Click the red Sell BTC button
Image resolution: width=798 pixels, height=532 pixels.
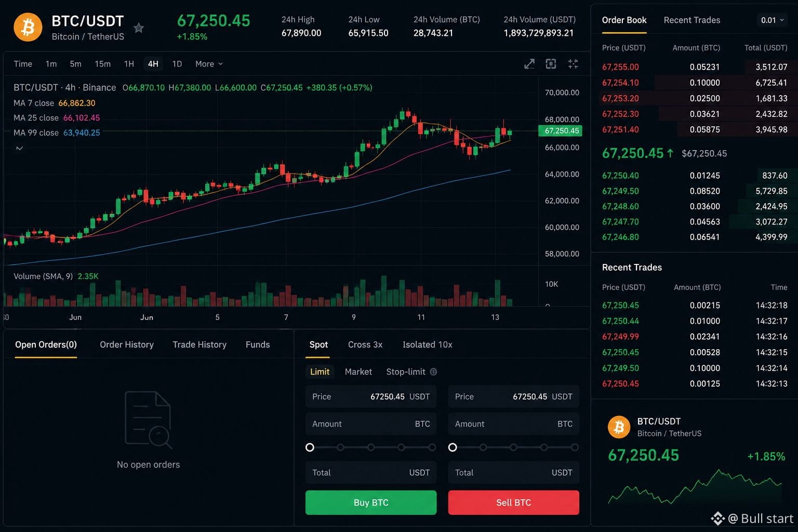514,502
